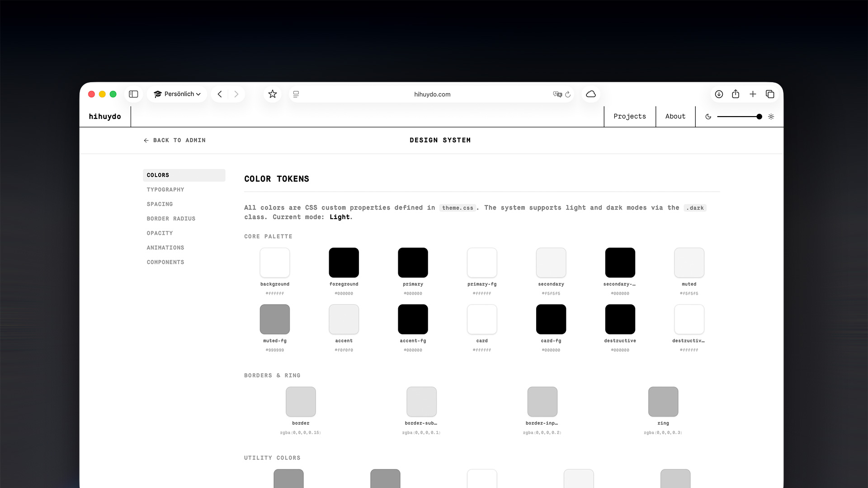Show the tab overview icon
Image resolution: width=868 pixels, height=488 pixels.
(x=769, y=94)
